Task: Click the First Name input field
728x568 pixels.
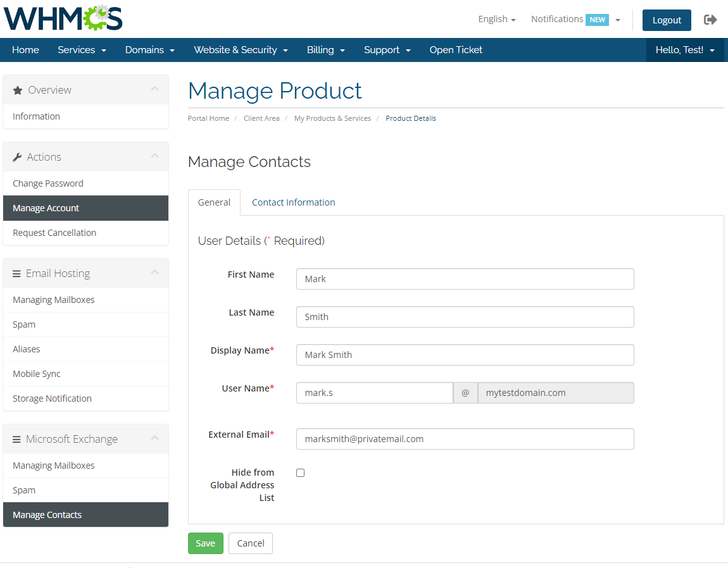Action: pos(465,279)
